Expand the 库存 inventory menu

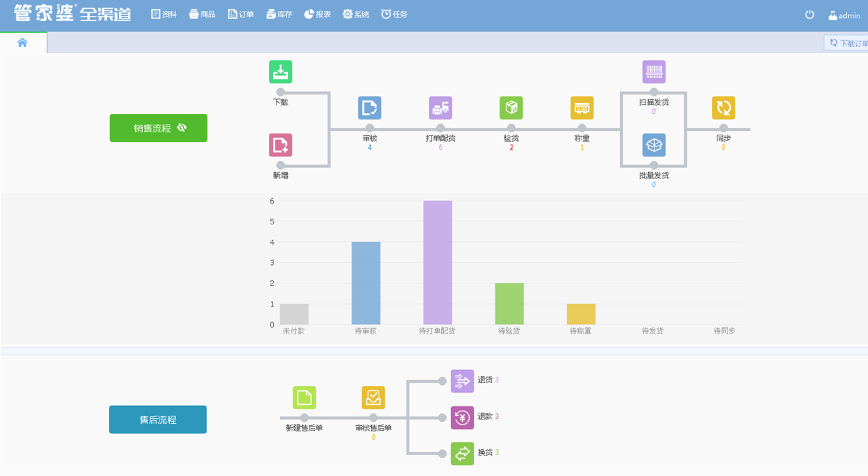(279, 14)
